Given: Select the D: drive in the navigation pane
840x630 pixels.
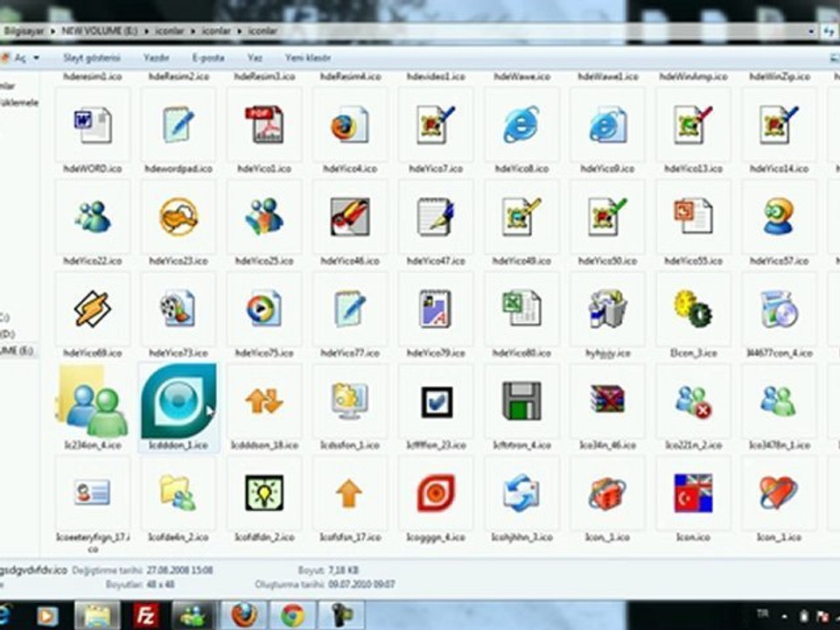Looking at the screenshot, I should pyautogui.click(x=8, y=333).
